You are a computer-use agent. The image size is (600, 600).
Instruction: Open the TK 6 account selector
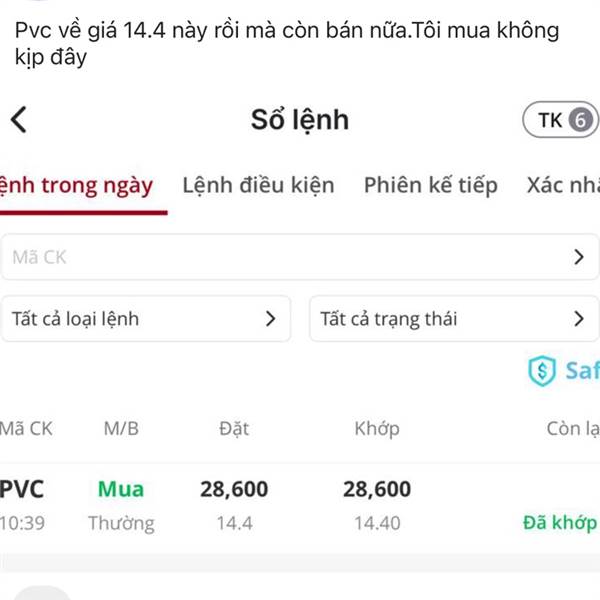[559, 121]
